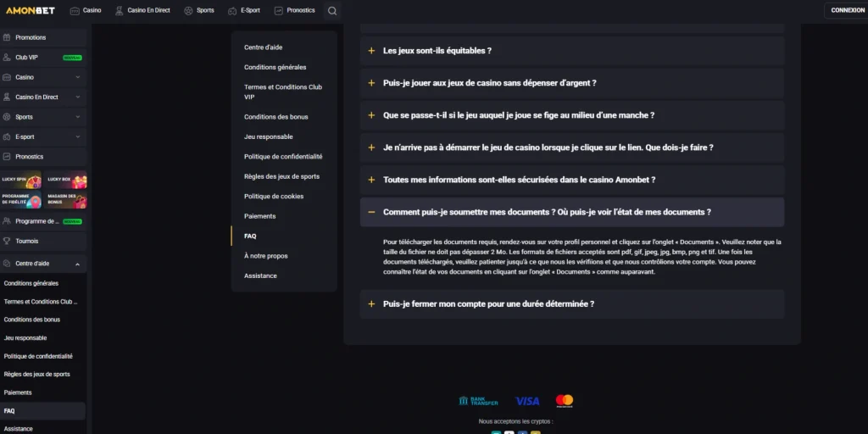Click the Promotions gift icon in sidebar
Image resolution: width=868 pixels, height=434 pixels.
(7, 37)
